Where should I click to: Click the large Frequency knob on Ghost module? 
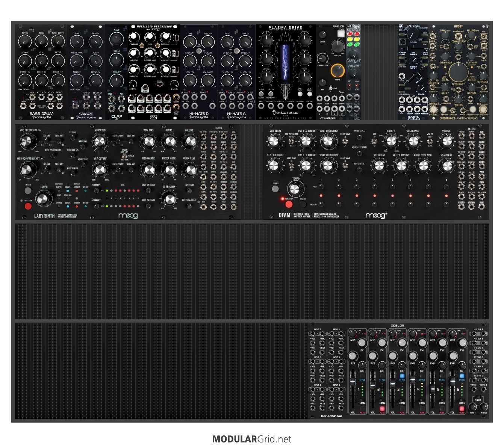pyautogui.click(x=458, y=72)
